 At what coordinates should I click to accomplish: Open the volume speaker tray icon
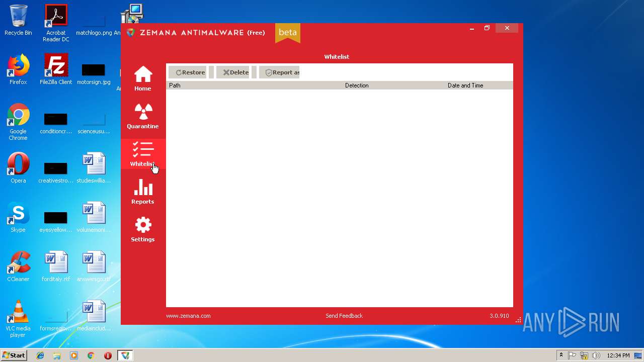point(596,355)
